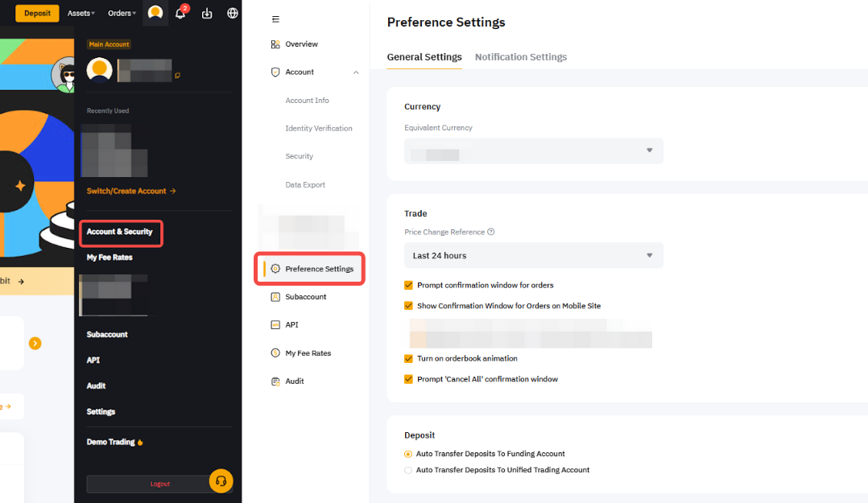
Task: Open the Last 24 hours dropdown
Action: point(533,255)
